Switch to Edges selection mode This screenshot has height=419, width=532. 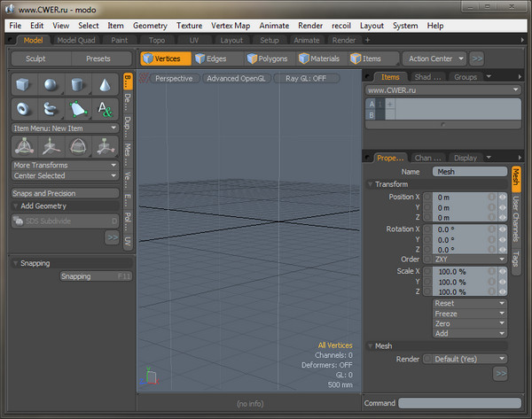210,58
